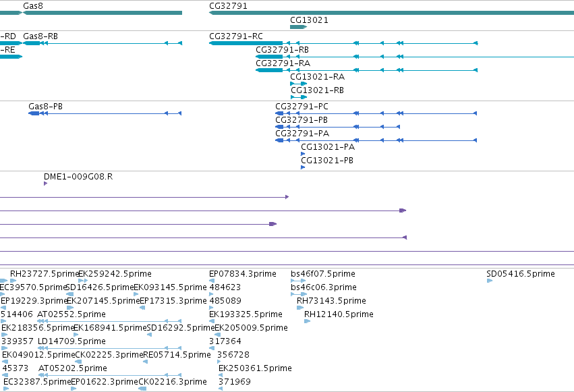Select the CK02216.3prime EST label

coord(173,382)
